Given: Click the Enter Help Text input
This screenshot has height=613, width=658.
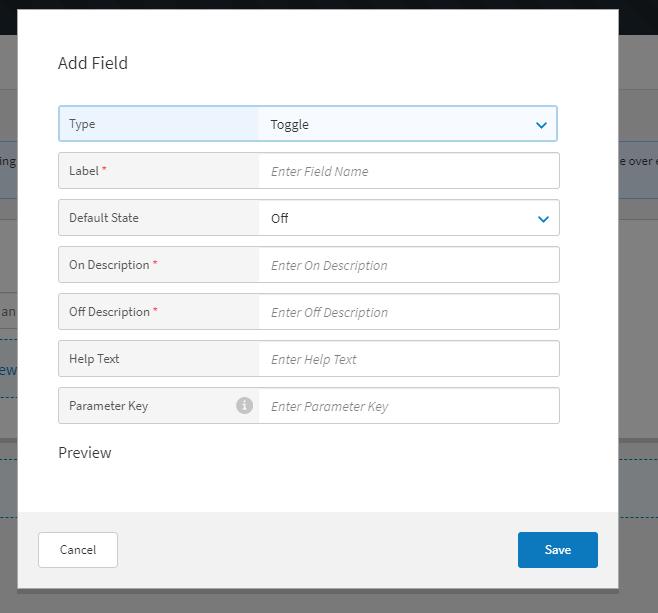Looking at the screenshot, I should pos(408,359).
